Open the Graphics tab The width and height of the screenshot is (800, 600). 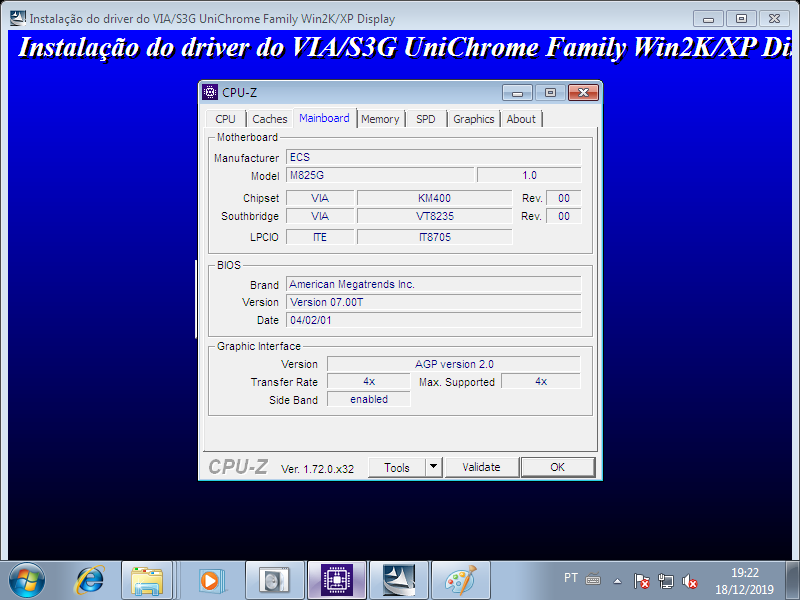pyautogui.click(x=473, y=119)
